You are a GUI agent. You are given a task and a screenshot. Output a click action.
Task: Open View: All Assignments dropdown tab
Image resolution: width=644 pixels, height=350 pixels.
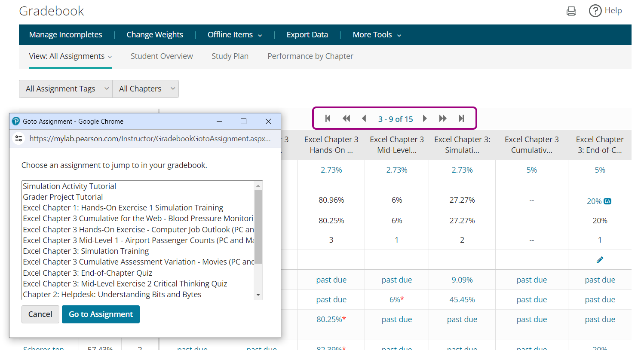pyautogui.click(x=71, y=56)
